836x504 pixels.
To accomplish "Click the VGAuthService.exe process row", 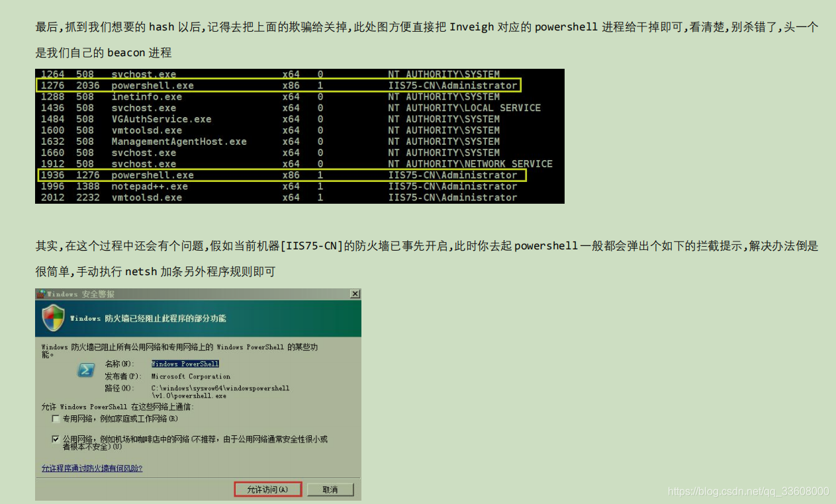I will (300, 119).
